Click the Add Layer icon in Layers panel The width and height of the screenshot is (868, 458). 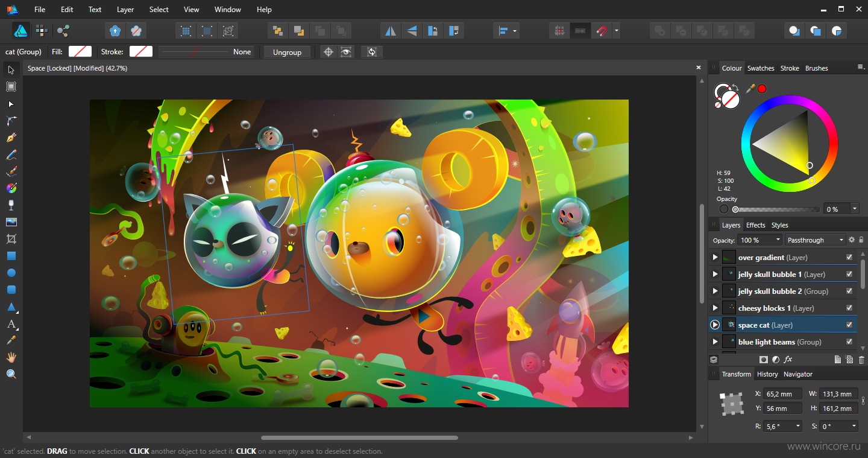point(837,360)
